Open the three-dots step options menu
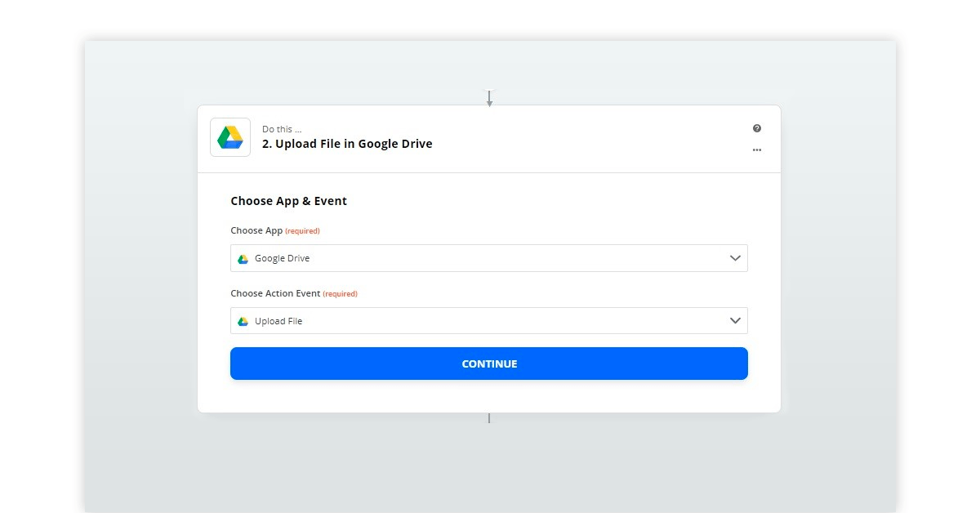The width and height of the screenshot is (980, 513). (x=757, y=150)
